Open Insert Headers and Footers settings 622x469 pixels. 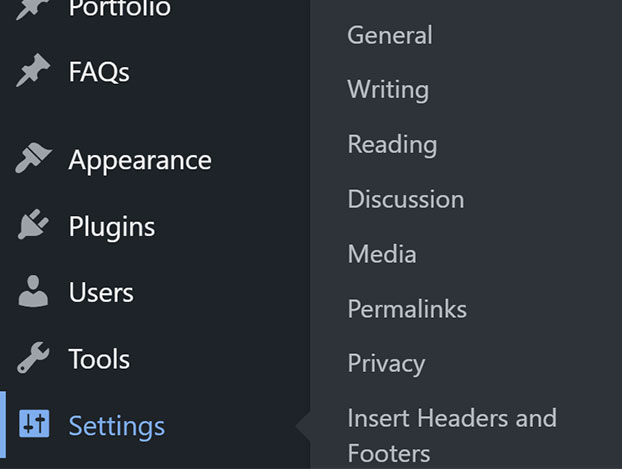pos(452,436)
